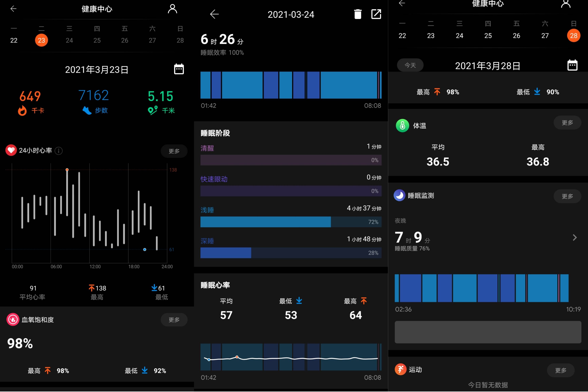Tap the sleep heart rate line chart
This screenshot has width=588, height=392.
(x=291, y=357)
